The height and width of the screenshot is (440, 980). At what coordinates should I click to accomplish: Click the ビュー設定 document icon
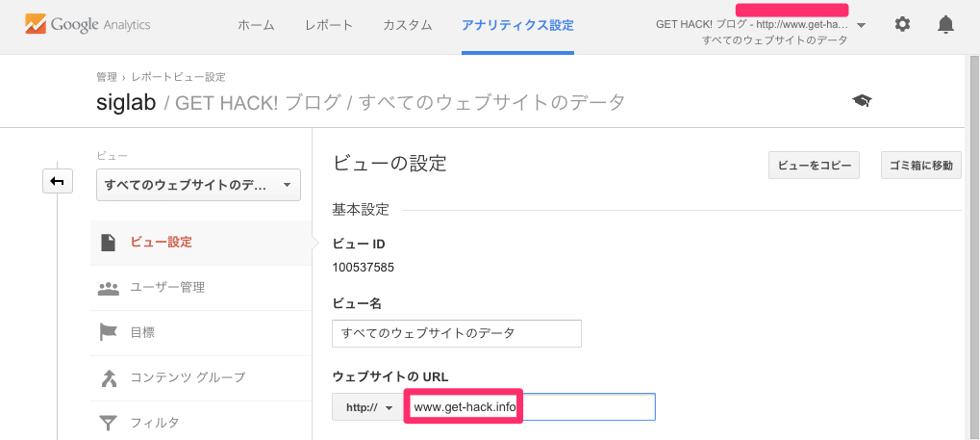coord(109,243)
